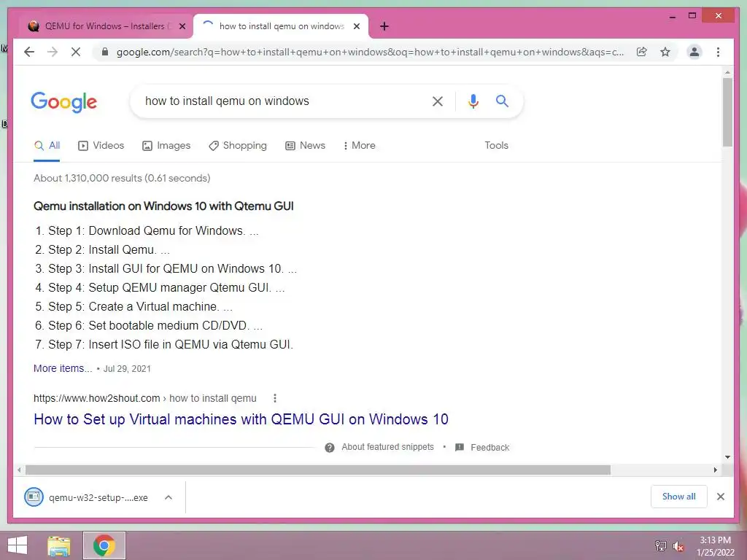Start voice search with microphone
The height and width of the screenshot is (560, 747).
473,101
